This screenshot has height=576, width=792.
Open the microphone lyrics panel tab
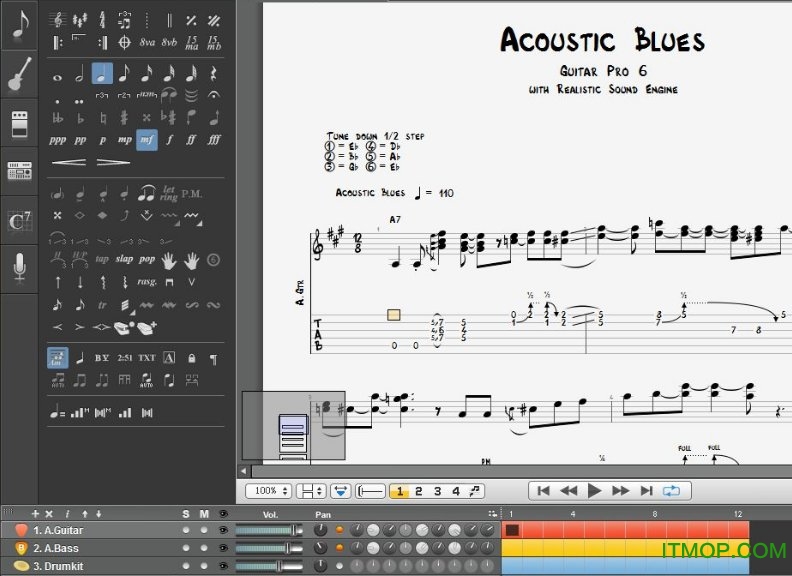(x=19, y=269)
